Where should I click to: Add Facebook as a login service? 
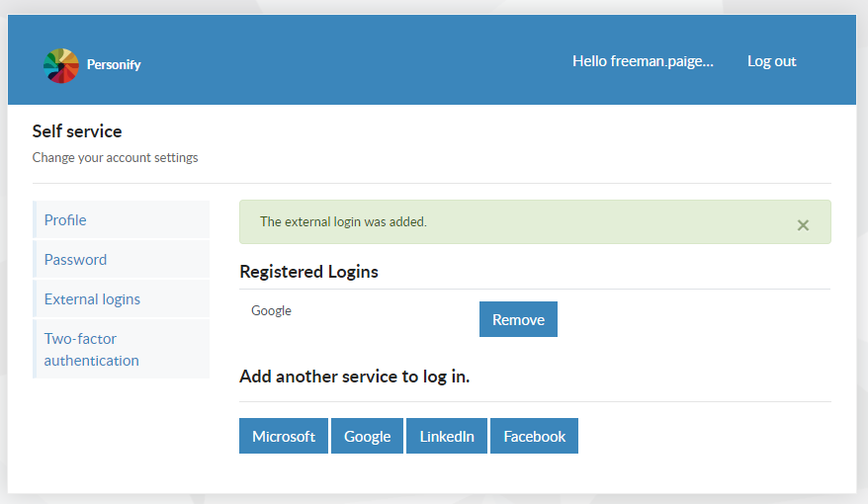tap(534, 436)
